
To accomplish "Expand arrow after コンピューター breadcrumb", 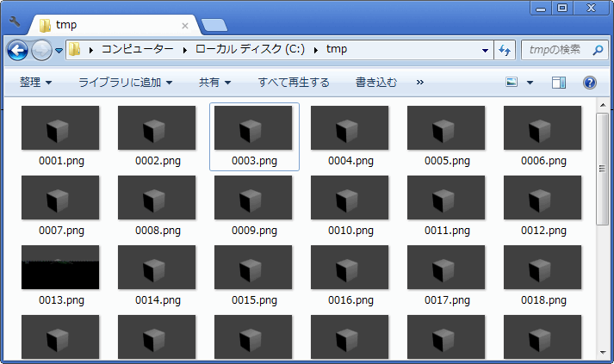I will 185,50.
